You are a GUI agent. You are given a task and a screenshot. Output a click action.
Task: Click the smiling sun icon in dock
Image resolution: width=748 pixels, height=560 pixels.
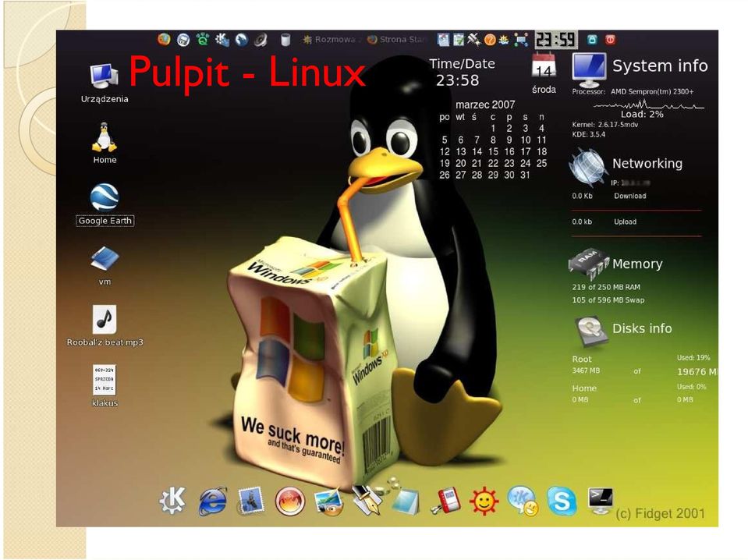click(484, 502)
